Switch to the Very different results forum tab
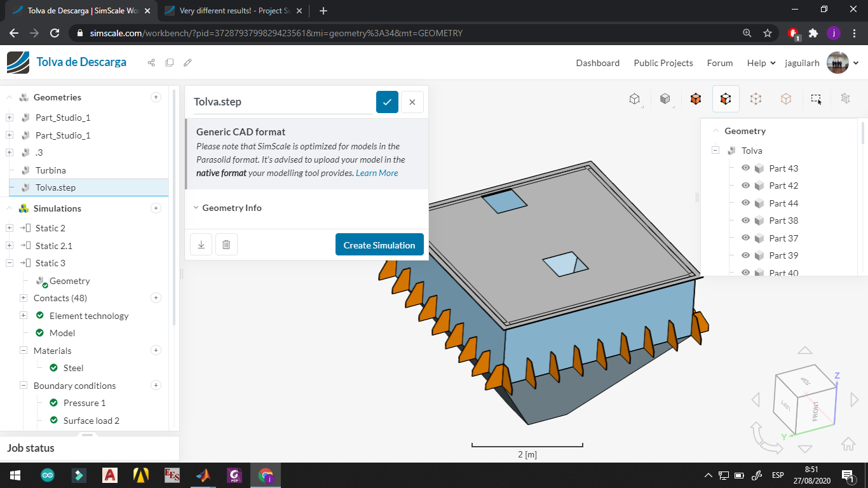The width and height of the screenshot is (868, 488). 230,11
